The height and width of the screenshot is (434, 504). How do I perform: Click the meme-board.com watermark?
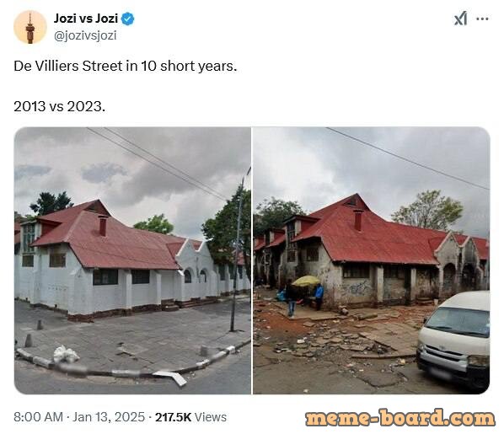pyautogui.click(x=400, y=418)
